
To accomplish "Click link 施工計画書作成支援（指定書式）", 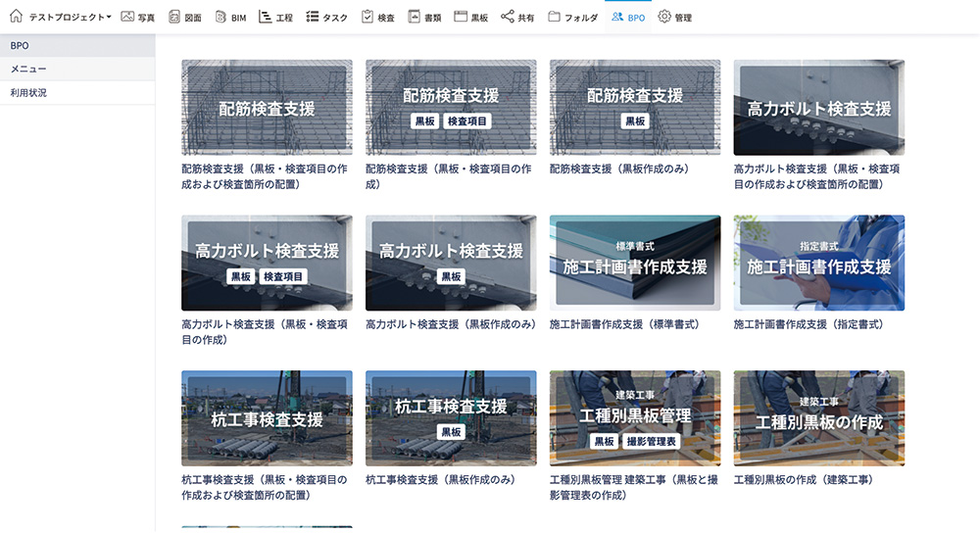I will 808,324.
